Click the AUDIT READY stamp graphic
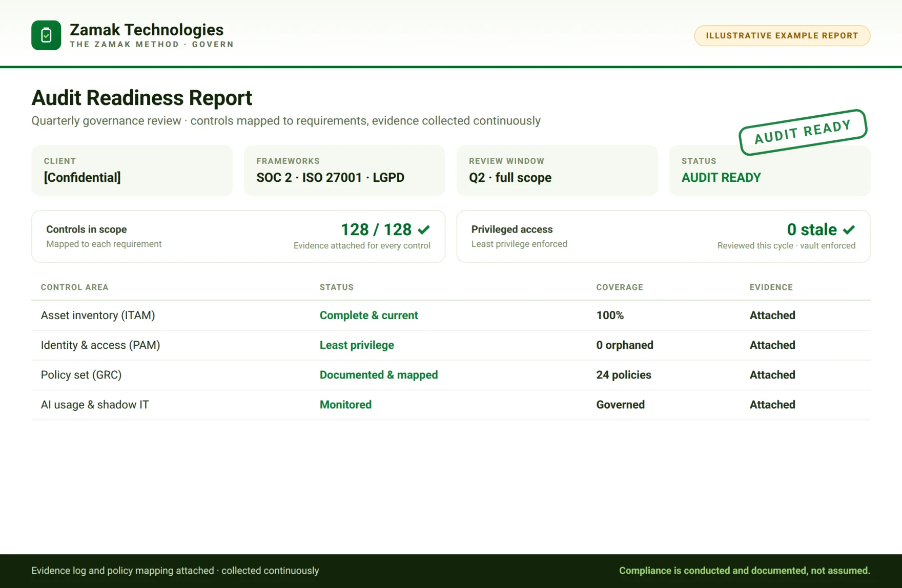 tap(803, 132)
